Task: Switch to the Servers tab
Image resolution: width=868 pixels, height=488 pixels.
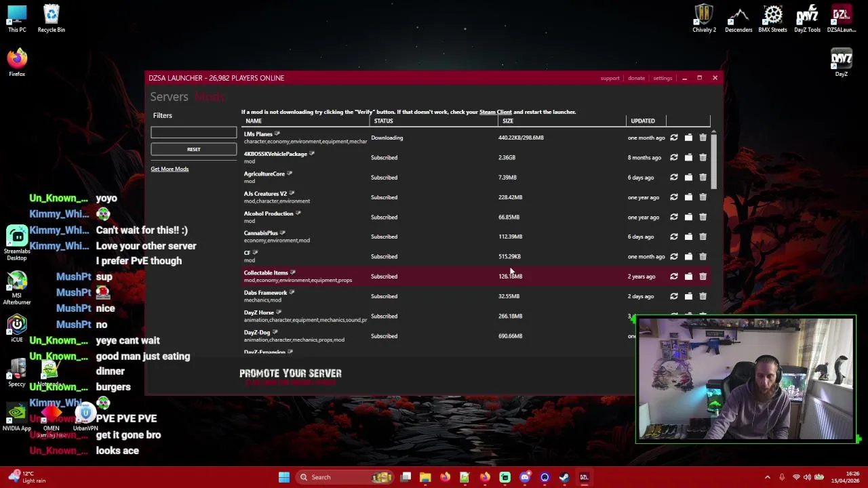Action: (169, 97)
